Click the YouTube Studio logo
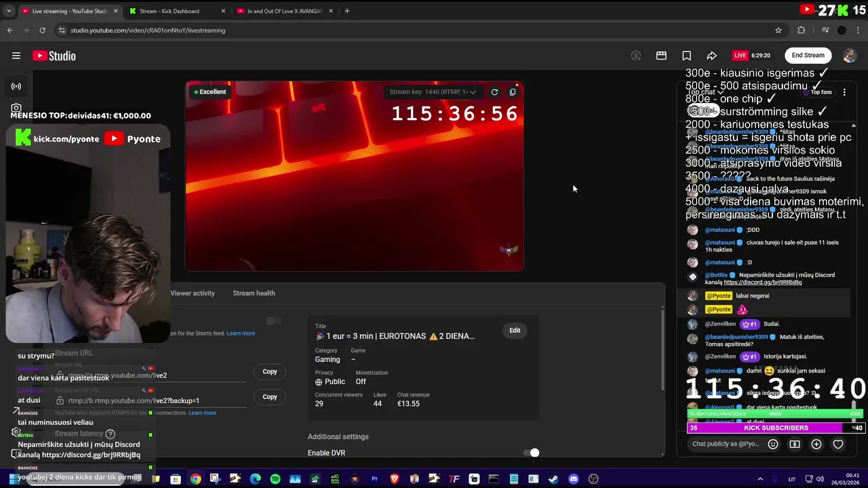Screen dimensions: 868x488 coord(54,56)
